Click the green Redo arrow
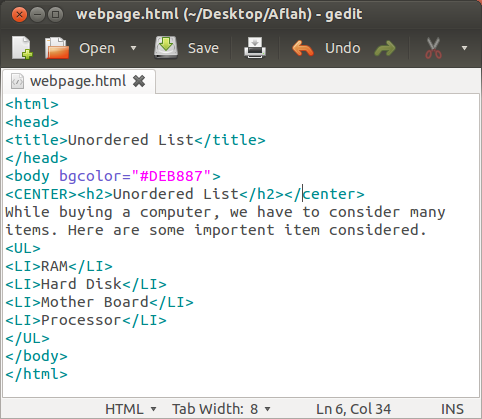This screenshot has width=482, height=419. (x=385, y=48)
